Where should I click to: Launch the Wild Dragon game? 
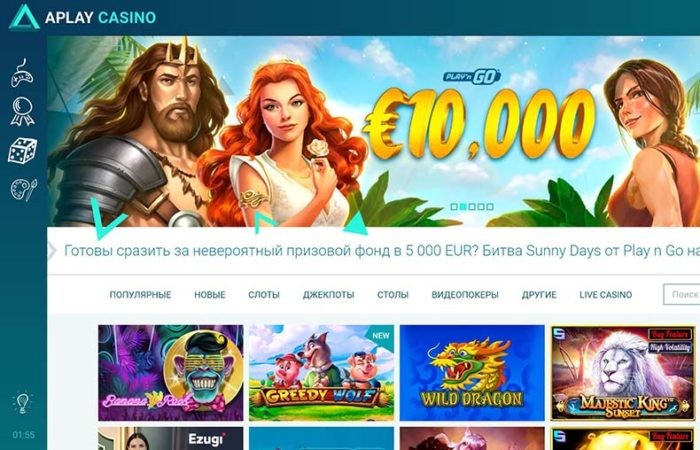[x=472, y=373]
